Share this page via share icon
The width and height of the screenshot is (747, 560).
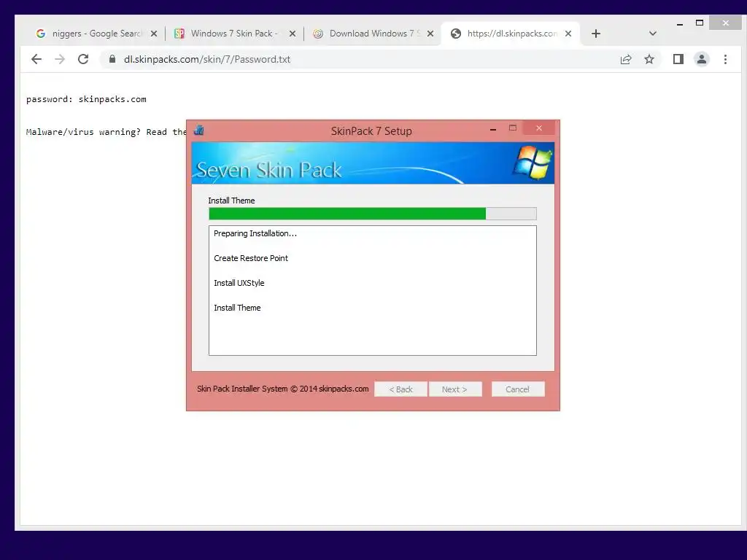coord(625,60)
